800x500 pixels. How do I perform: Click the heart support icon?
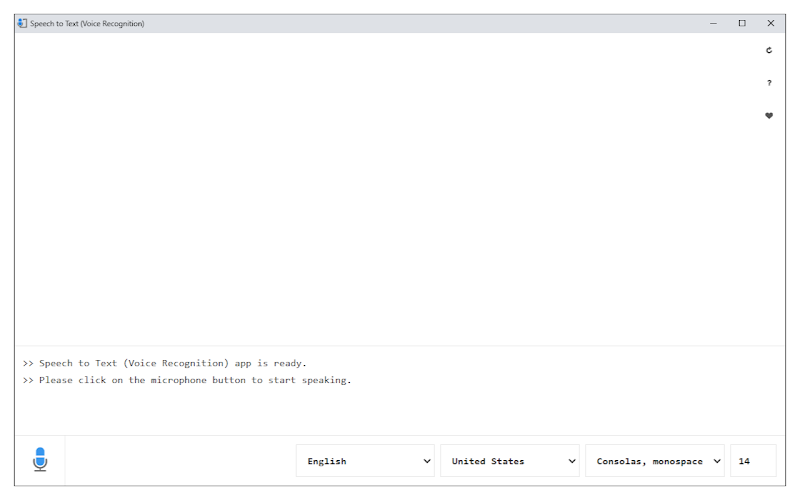[x=769, y=115]
